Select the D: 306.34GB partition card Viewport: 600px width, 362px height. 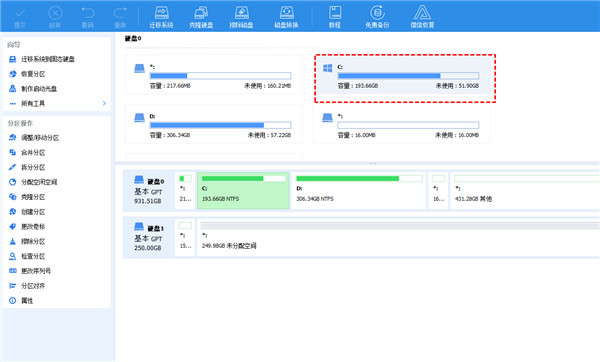pos(214,124)
